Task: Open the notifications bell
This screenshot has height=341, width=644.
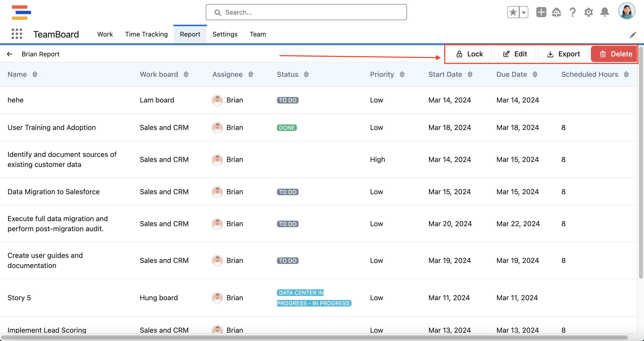Action: pos(605,12)
